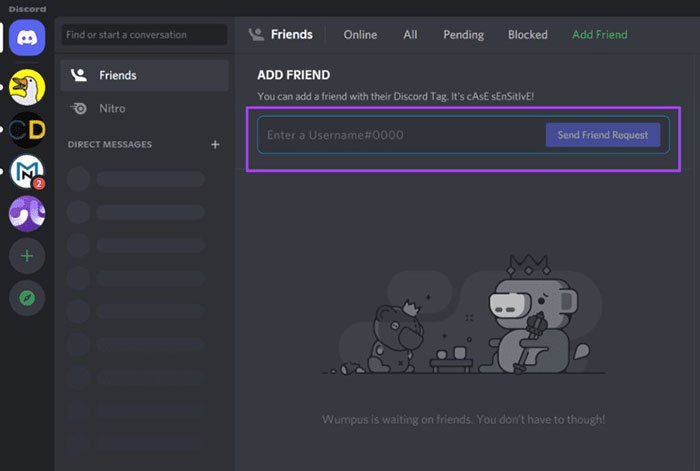The width and height of the screenshot is (700, 471).
Task: Create a DM using the plus icon
Action: 214,145
